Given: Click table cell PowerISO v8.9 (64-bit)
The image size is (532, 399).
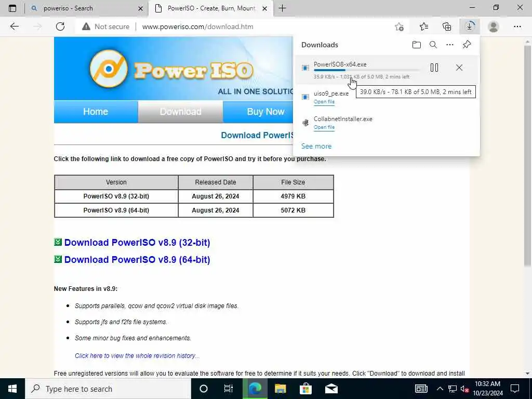Looking at the screenshot, I should 116,210.
